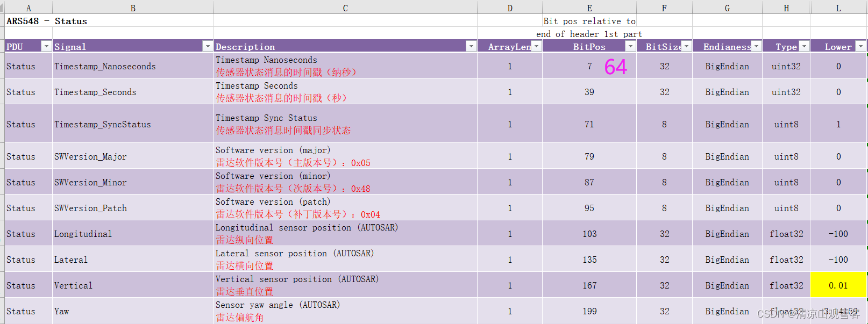Click 'Timestamp Nanoseconds' description cell

click(x=345, y=66)
